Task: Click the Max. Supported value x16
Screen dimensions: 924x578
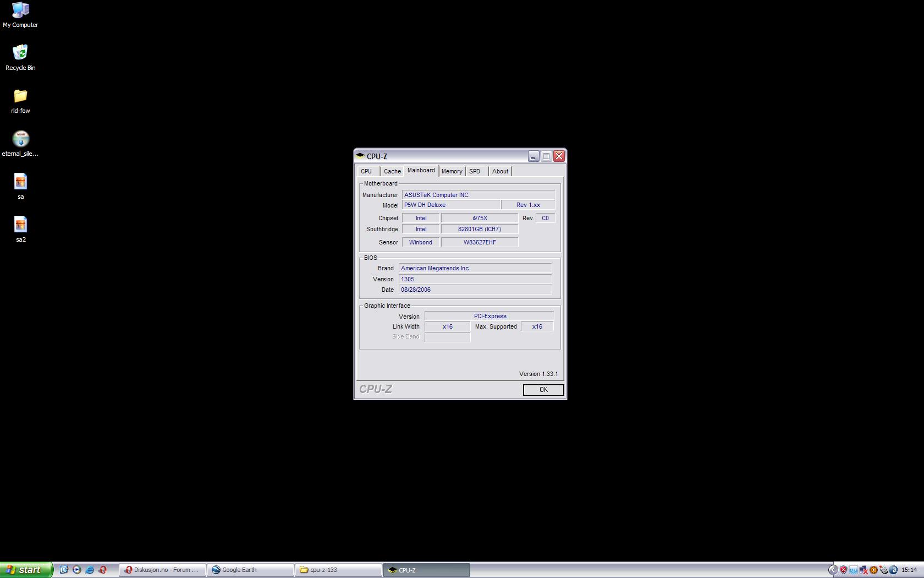Action: tap(537, 326)
